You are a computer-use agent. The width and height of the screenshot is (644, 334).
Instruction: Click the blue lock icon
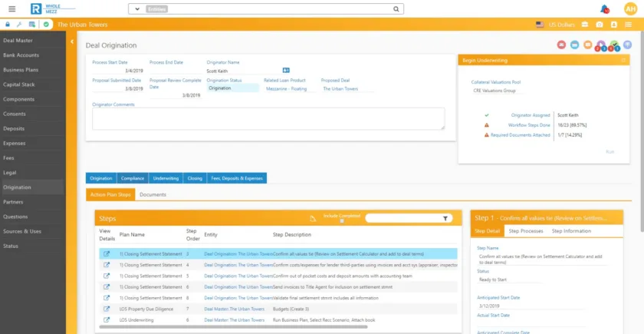point(8,25)
